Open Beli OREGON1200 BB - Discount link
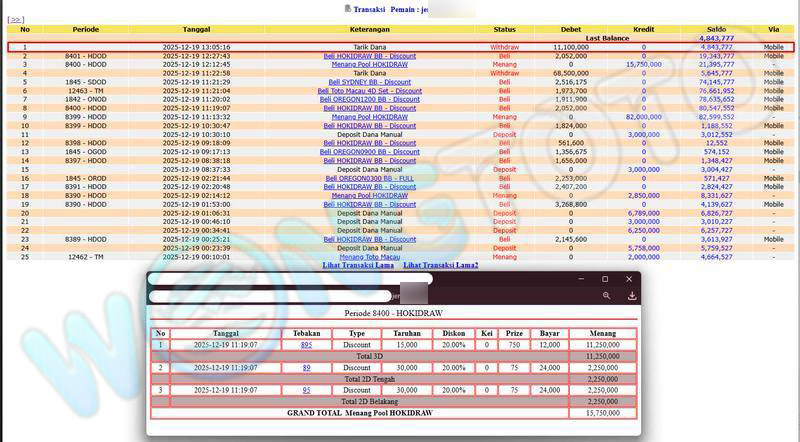This screenshot has width=800, height=442. [369, 100]
